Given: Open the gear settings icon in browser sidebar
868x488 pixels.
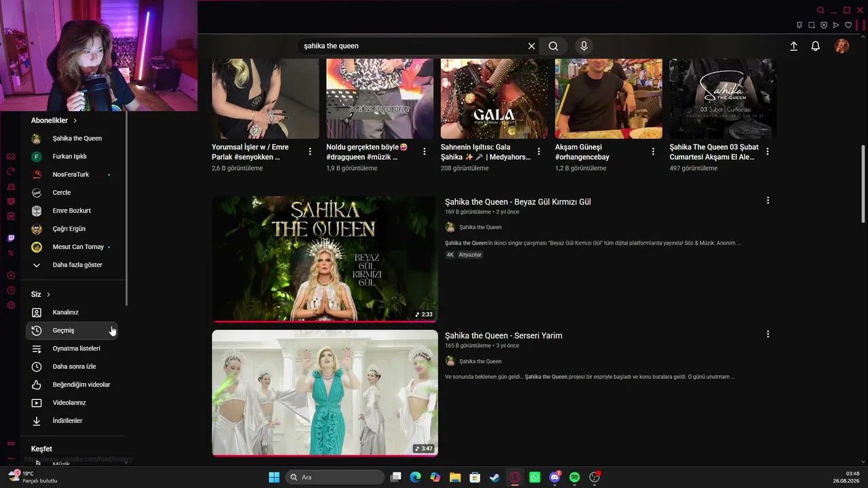Looking at the screenshot, I should click(x=11, y=305).
